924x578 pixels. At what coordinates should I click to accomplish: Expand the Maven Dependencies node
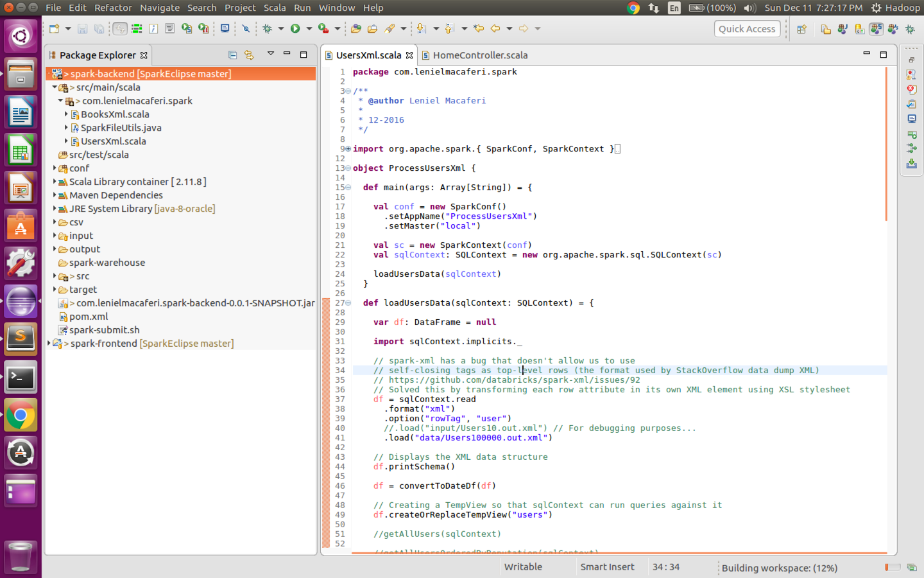[55, 195]
